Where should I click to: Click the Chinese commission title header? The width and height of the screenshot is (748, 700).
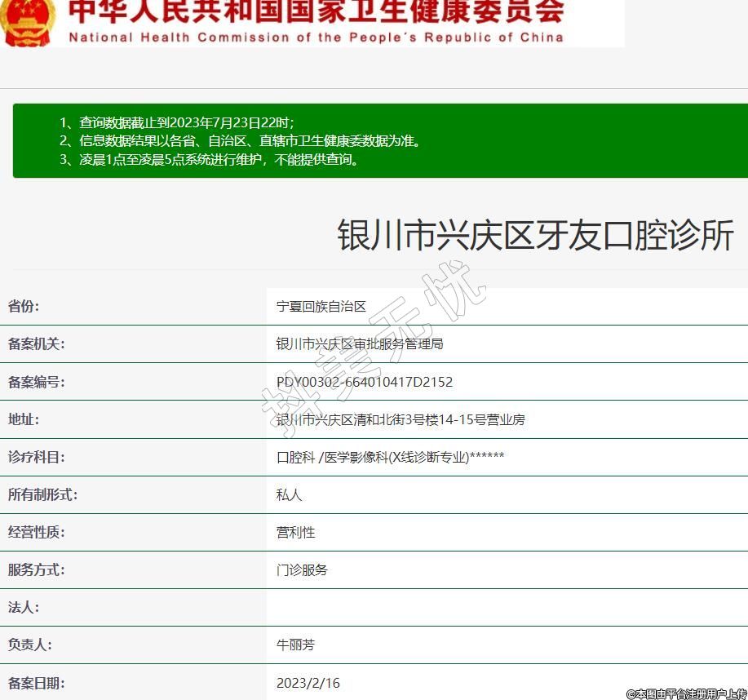(x=315, y=11)
